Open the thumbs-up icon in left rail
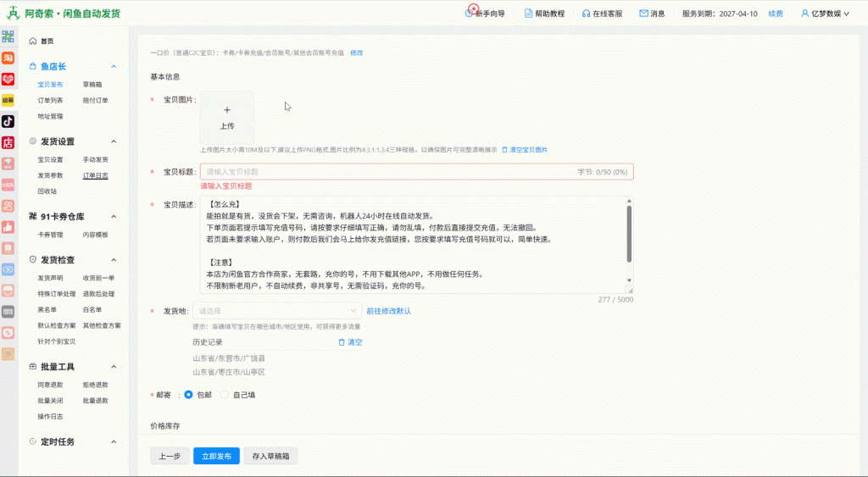Viewport: 868px width, 477px height. tap(8, 227)
